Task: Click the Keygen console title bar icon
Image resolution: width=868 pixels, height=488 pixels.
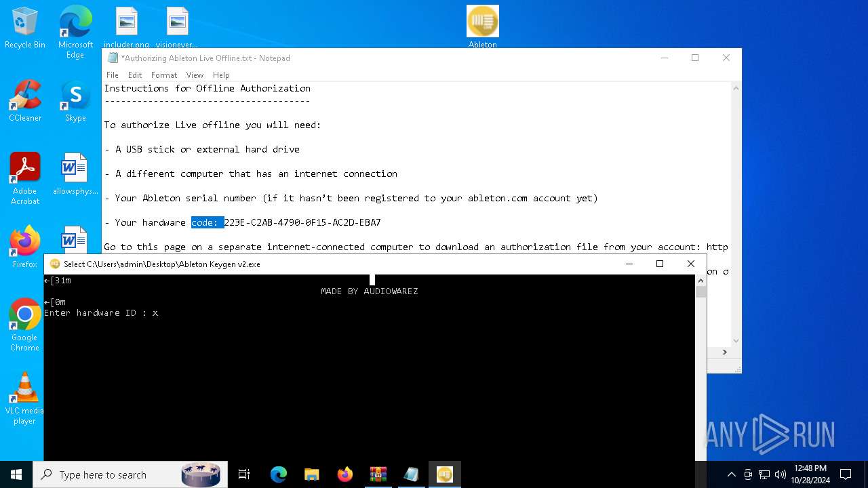Action: point(55,264)
